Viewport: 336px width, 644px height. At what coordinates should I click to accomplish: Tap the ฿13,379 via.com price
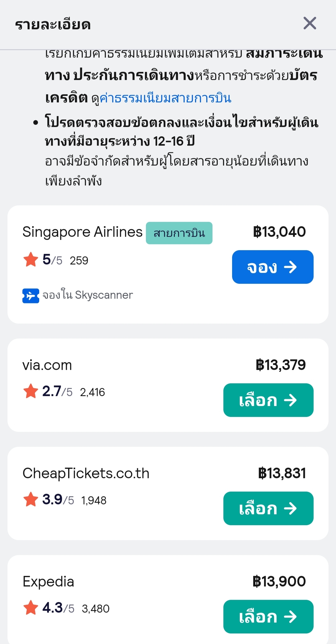click(x=280, y=365)
